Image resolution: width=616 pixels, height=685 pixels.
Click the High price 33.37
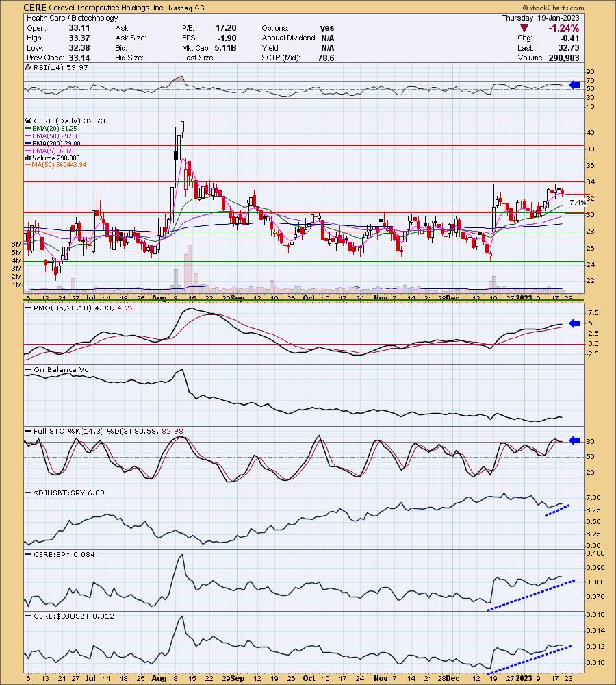coord(79,38)
